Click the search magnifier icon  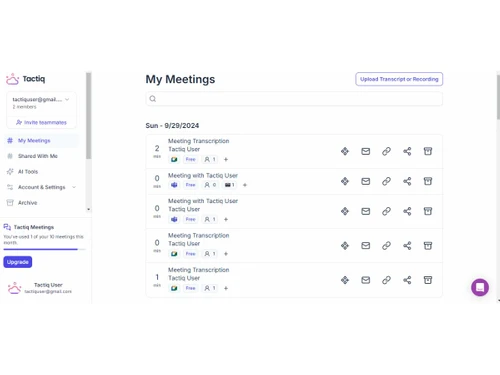pyautogui.click(x=153, y=99)
